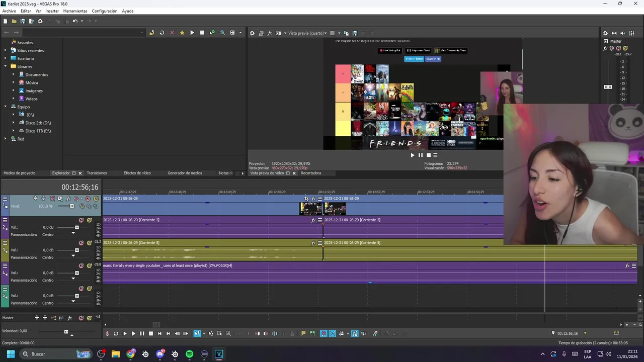The height and width of the screenshot is (362, 644).
Task: Collapse the Libraries tree node
Action: coord(6,66)
